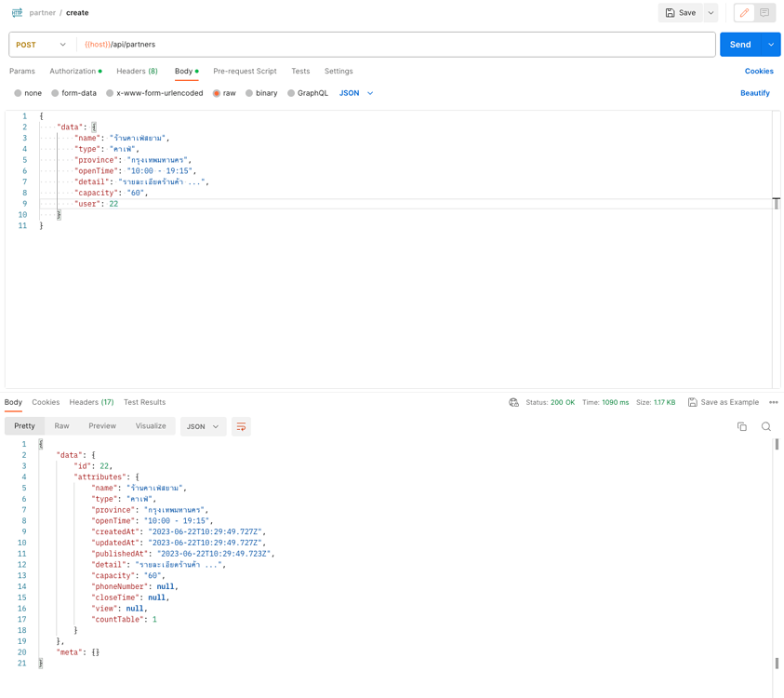
Task: Select the form-data body option
Action: click(73, 93)
